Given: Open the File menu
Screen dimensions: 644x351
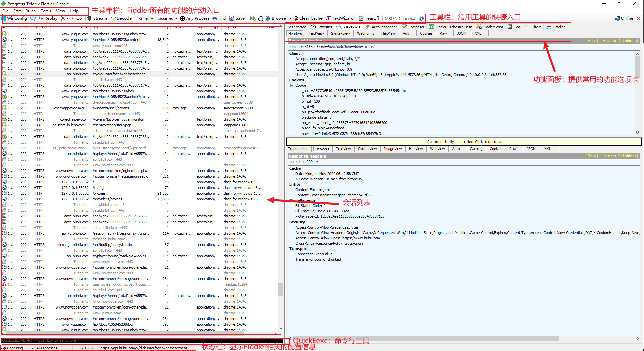Looking at the screenshot, I should (6, 11).
